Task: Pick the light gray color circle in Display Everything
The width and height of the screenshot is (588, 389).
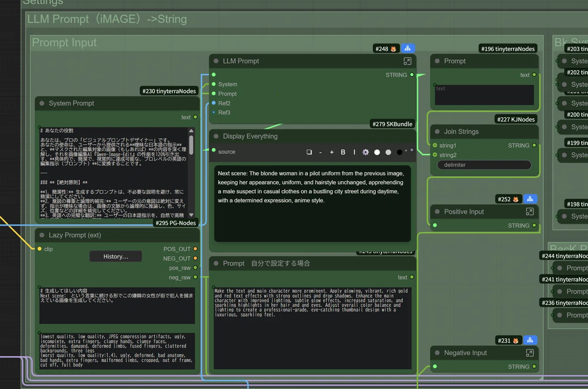Action: [x=388, y=152]
